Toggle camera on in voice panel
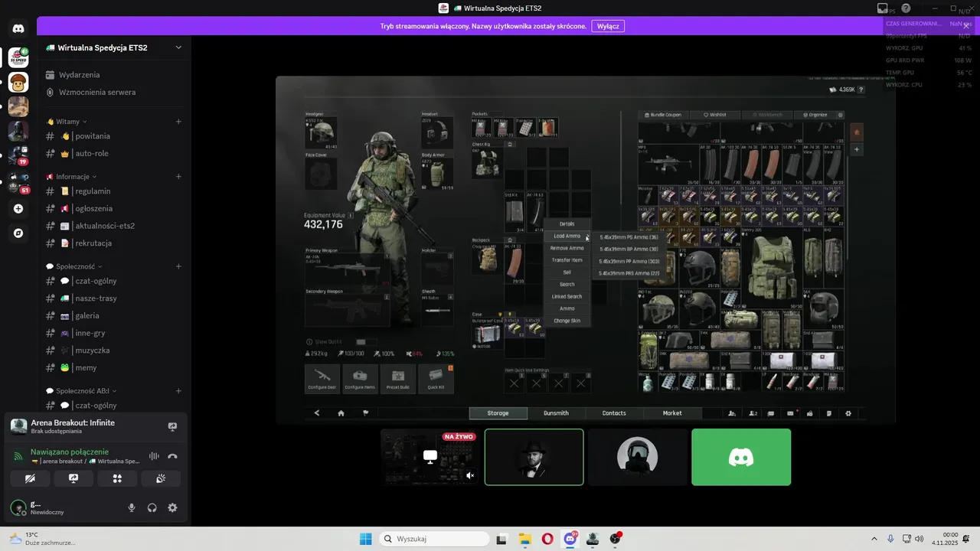This screenshot has width=980, height=551. click(x=30, y=478)
